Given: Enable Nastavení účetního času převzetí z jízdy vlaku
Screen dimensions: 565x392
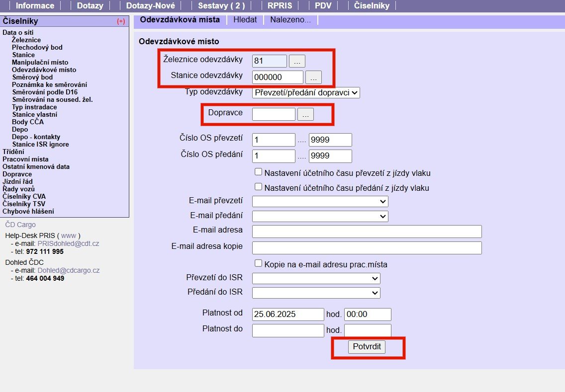Looking at the screenshot, I should click(x=258, y=172).
